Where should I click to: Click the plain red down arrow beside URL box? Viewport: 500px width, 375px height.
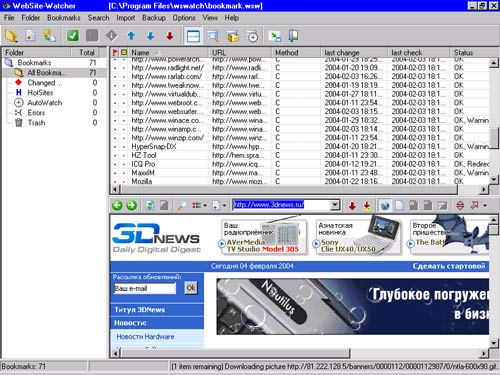[x=352, y=205]
